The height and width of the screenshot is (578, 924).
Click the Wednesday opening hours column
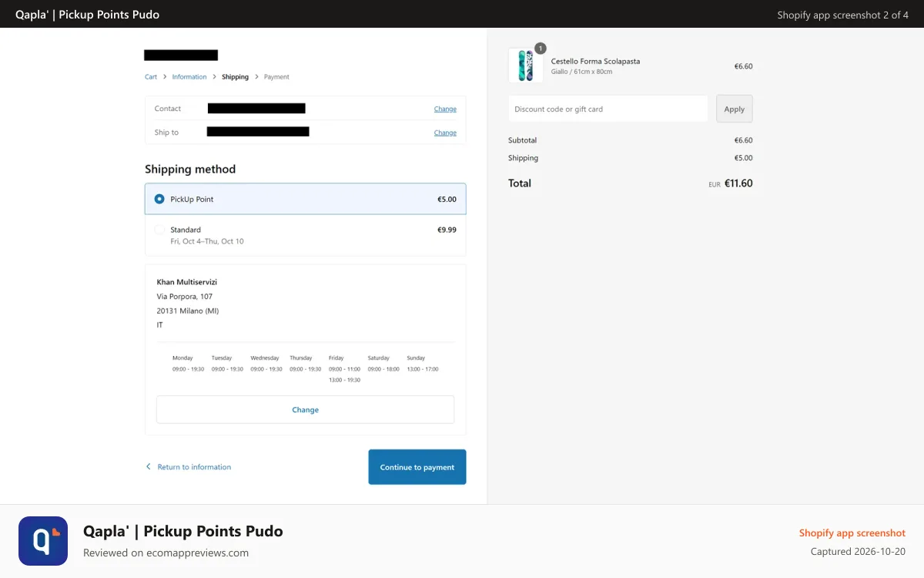[266, 364]
